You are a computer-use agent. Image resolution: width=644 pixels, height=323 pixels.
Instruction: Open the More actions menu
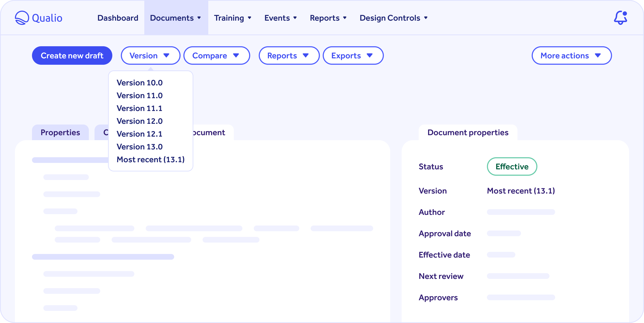pos(571,55)
